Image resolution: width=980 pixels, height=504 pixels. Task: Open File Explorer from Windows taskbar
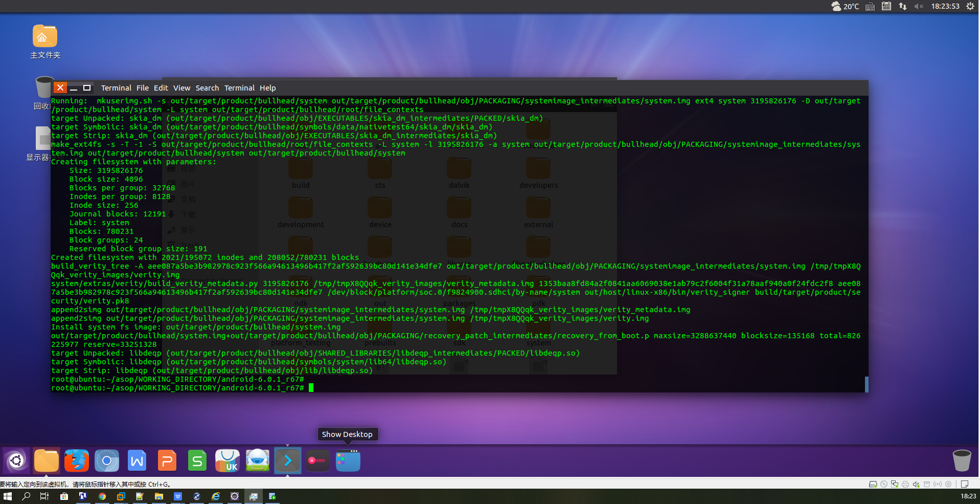pyautogui.click(x=159, y=496)
